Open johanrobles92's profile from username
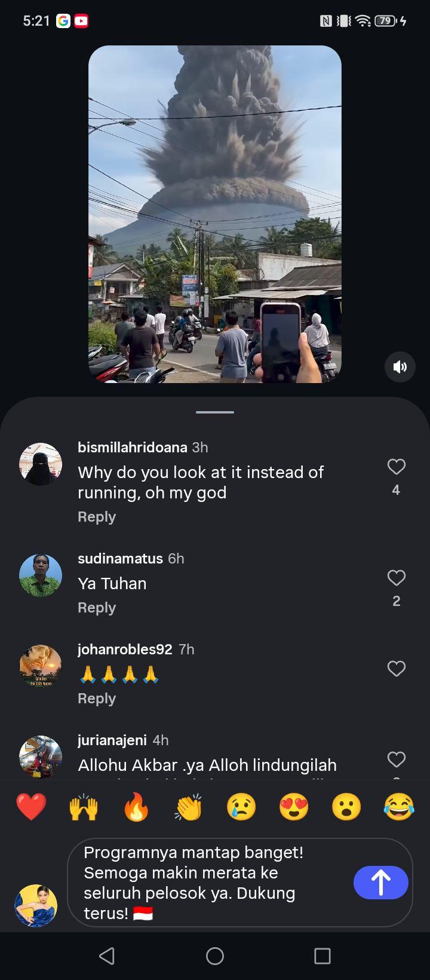430x980 pixels. pos(125,650)
